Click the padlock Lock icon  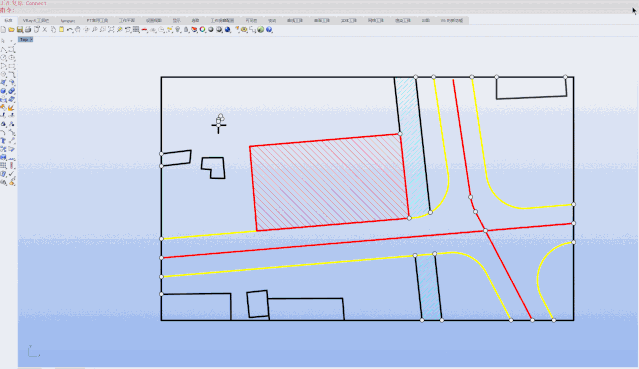pos(186,30)
